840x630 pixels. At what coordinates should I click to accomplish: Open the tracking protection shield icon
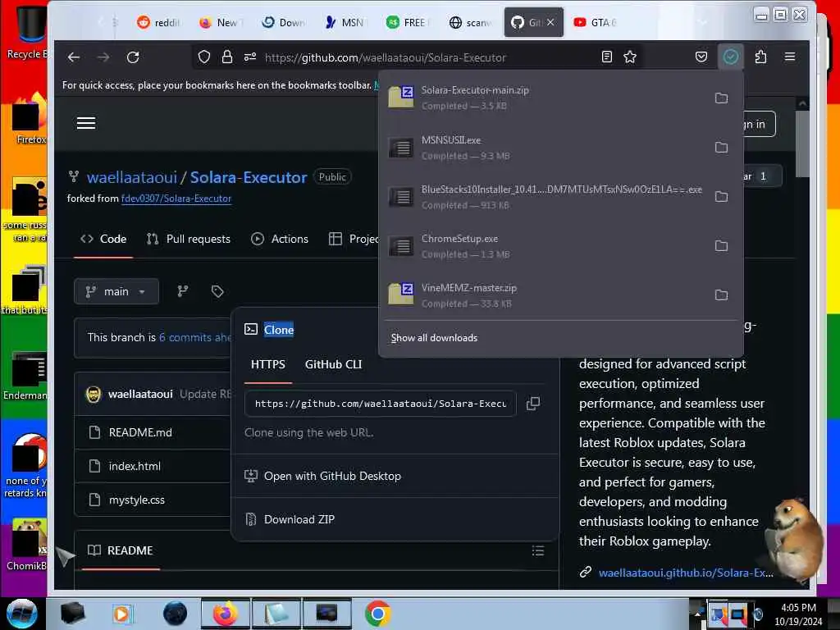click(x=204, y=57)
